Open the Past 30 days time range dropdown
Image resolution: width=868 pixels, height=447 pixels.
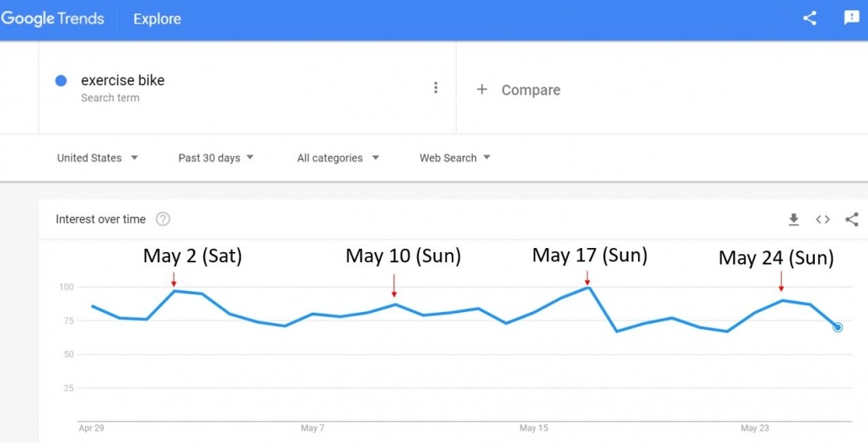[216, 158]
